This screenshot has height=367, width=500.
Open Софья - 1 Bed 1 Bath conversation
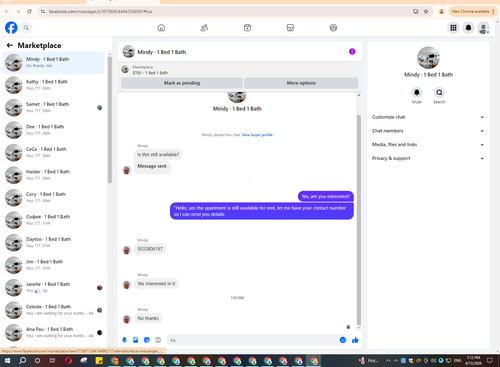[x=54, y=220]
